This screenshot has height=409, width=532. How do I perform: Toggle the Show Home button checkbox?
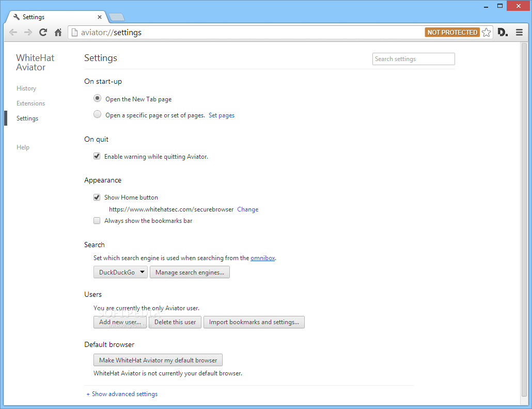point(97,198)
